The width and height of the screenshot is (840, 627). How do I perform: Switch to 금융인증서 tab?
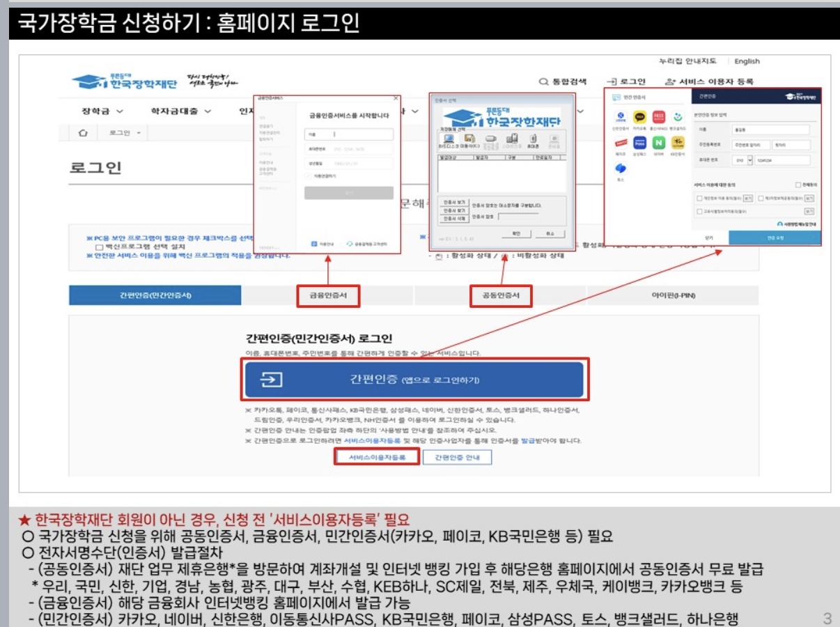(x=328, y=295)
